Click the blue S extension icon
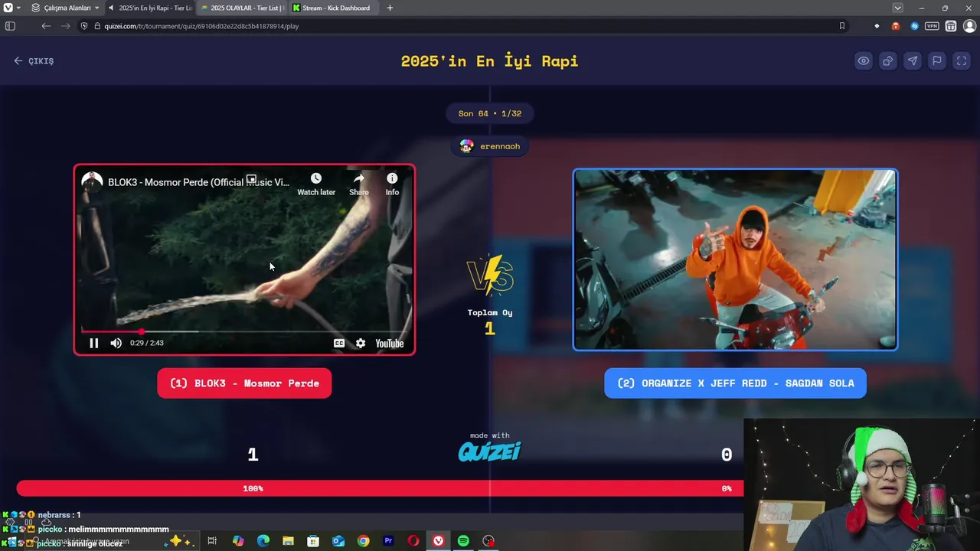 914,26
